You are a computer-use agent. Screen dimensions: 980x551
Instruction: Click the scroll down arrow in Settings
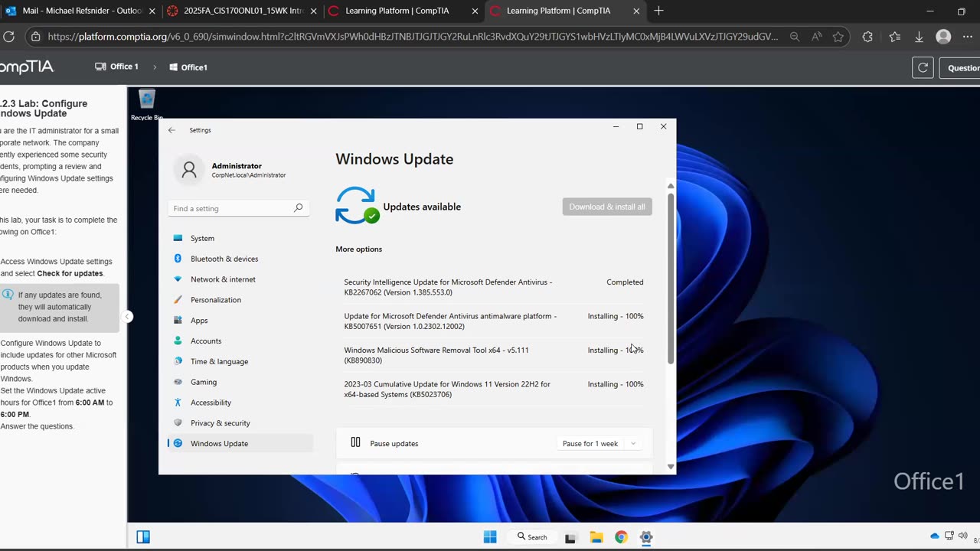(x=671, y=466)
